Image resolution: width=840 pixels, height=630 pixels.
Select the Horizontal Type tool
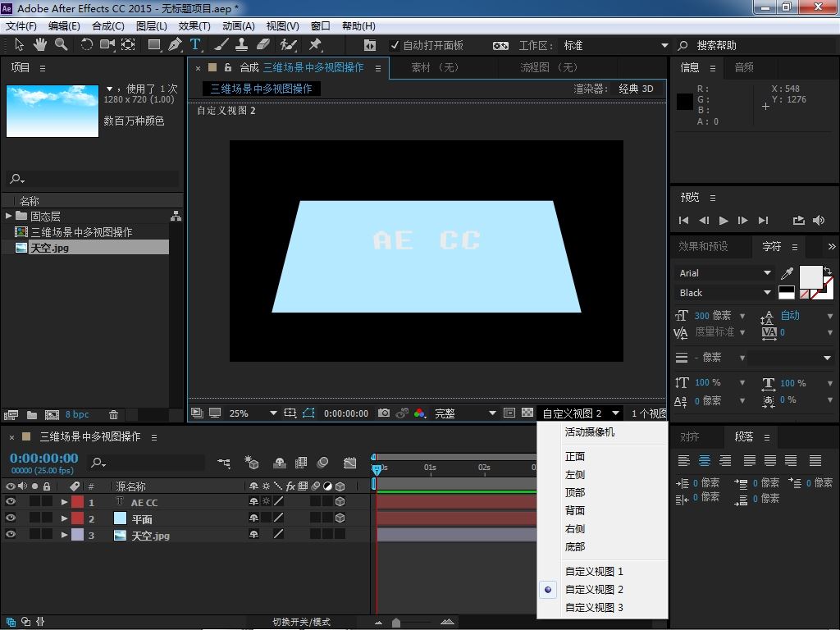click(x=195, y=45)
